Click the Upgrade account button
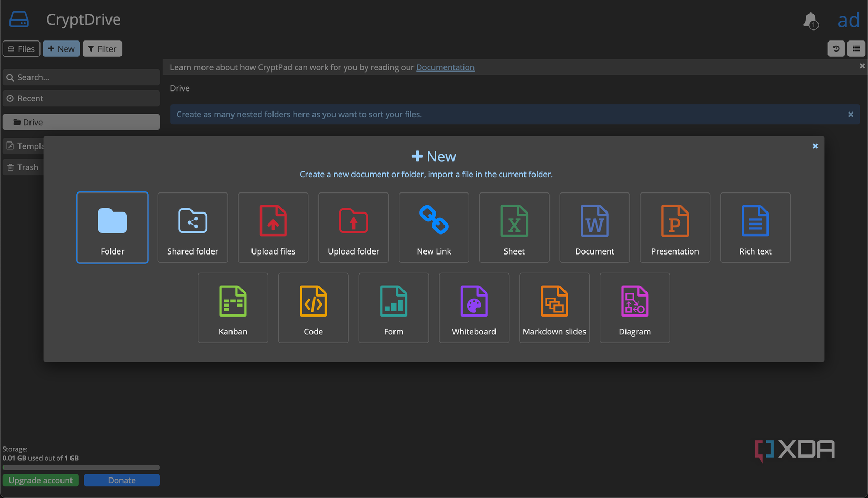Viewport: 868px width, 498px height. click(x=41, y=480)
